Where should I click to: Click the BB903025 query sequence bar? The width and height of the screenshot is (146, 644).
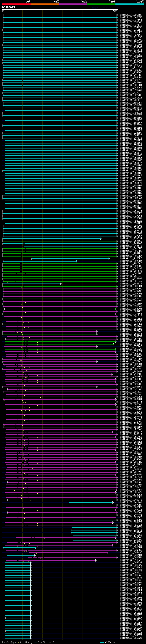(60, 9)
